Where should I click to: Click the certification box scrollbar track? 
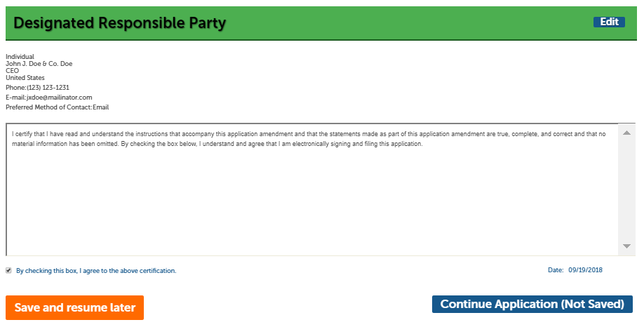(x=626, y=189)
